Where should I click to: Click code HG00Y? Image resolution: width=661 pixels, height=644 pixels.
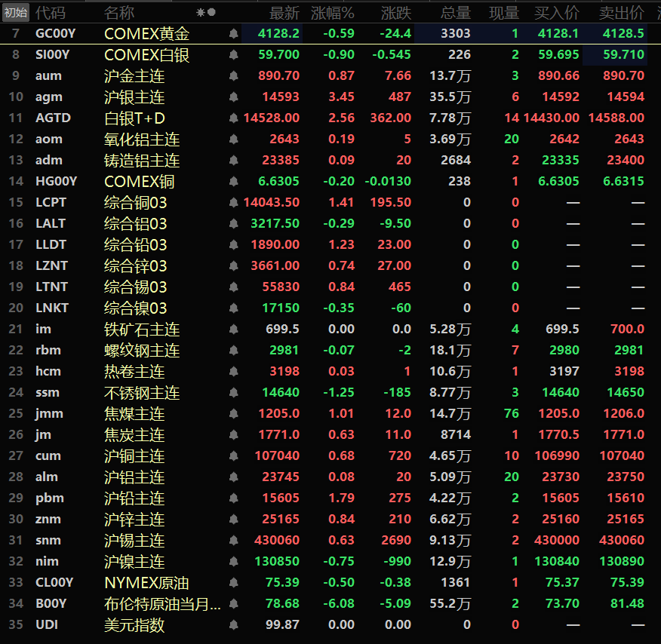point(56,181)
